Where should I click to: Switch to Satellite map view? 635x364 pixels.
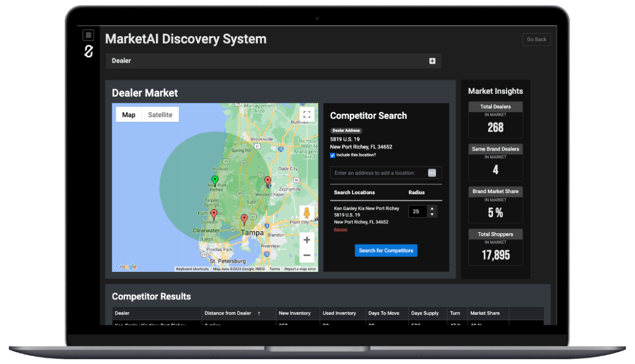click(160, 115)
